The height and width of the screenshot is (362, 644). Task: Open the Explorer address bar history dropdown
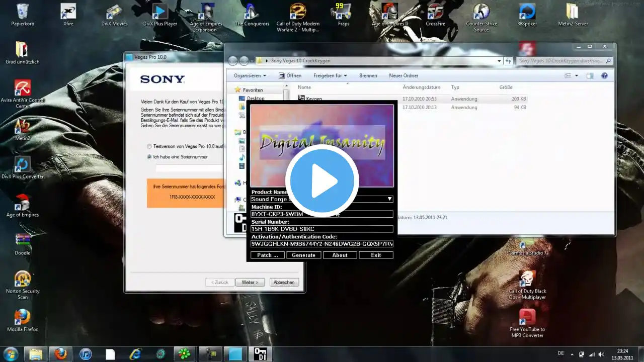pos(499,61)
